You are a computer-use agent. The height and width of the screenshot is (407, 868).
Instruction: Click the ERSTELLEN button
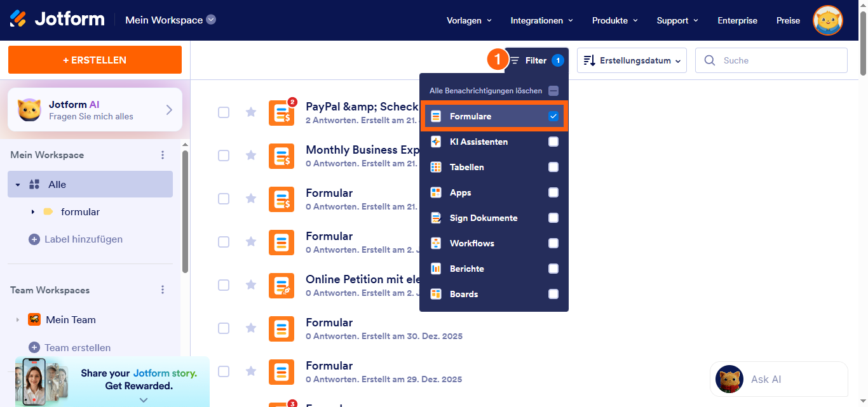[x=95, y=60]
